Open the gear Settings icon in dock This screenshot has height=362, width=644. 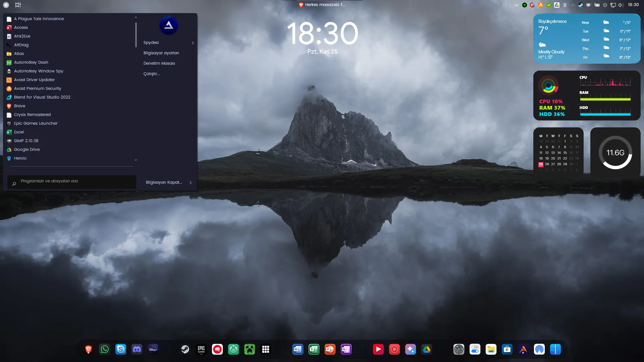(x=459, y=349)
